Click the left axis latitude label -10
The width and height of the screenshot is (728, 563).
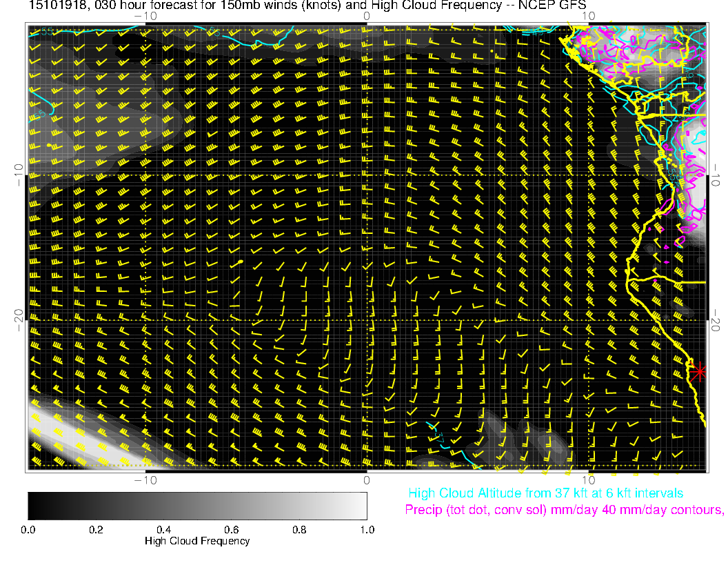click(18, 175)
